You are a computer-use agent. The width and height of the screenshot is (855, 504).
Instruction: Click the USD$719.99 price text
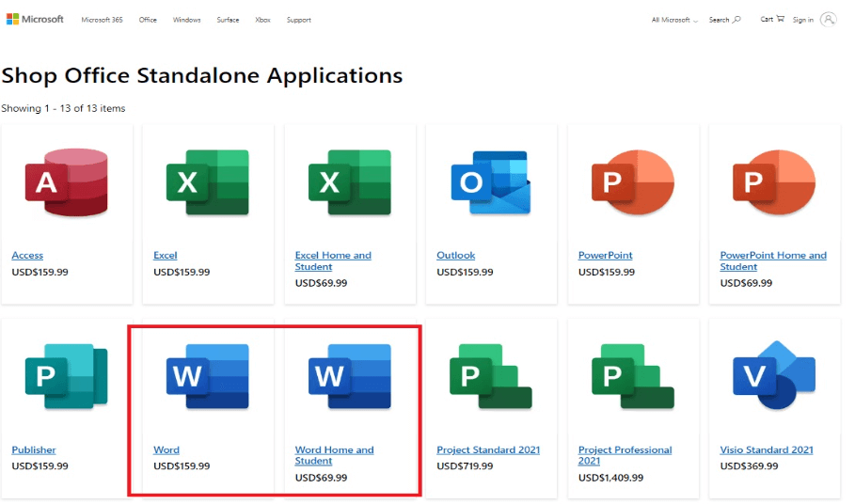[x=465, y=466]
